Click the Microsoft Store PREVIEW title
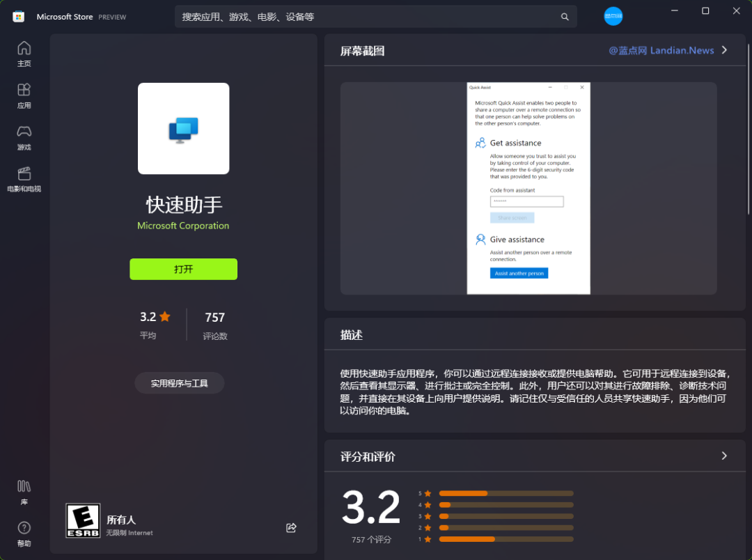Image resolution: width=752 pixels, height=560 pixels. [81, 17]
